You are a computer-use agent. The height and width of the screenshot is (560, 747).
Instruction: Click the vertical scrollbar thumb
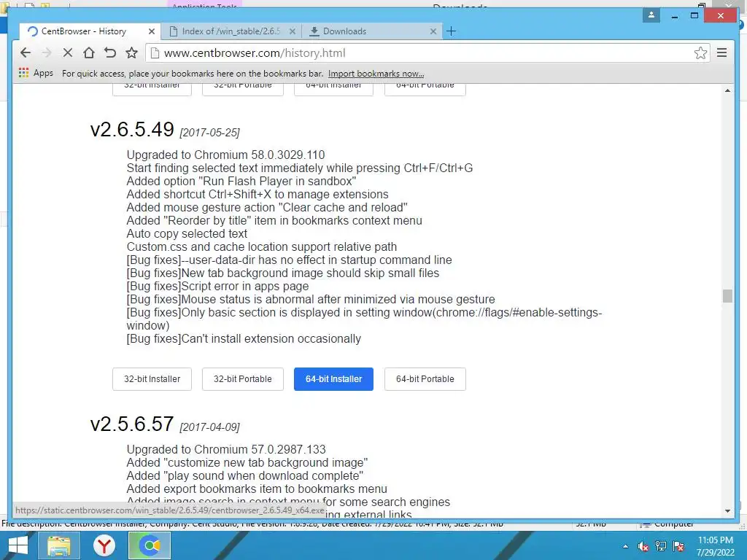click(x=727, y=296)
